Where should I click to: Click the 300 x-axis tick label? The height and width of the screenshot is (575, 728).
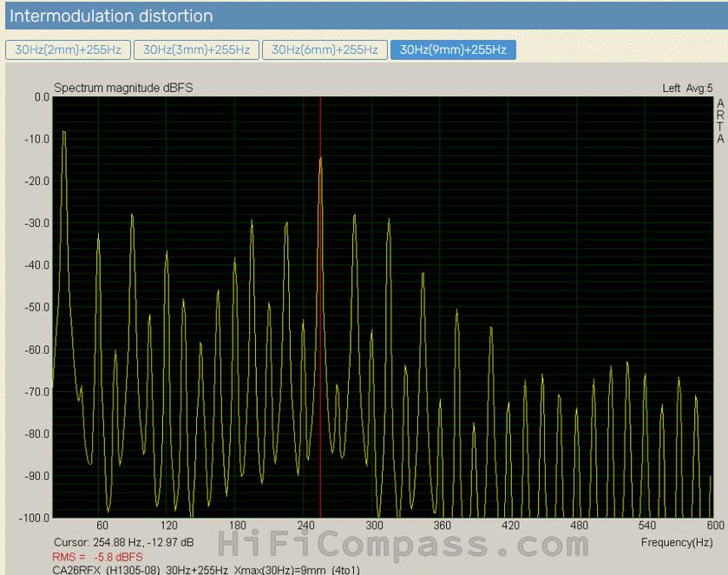(x=374, y=526)
